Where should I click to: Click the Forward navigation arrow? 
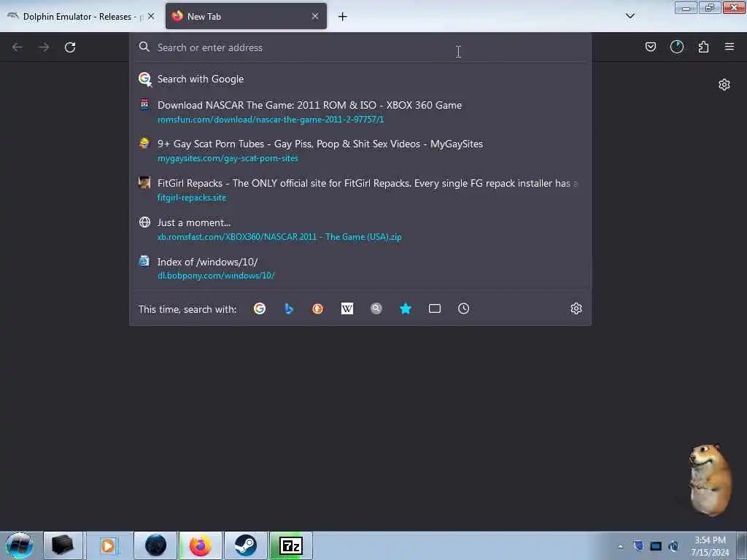coord(44,47)
